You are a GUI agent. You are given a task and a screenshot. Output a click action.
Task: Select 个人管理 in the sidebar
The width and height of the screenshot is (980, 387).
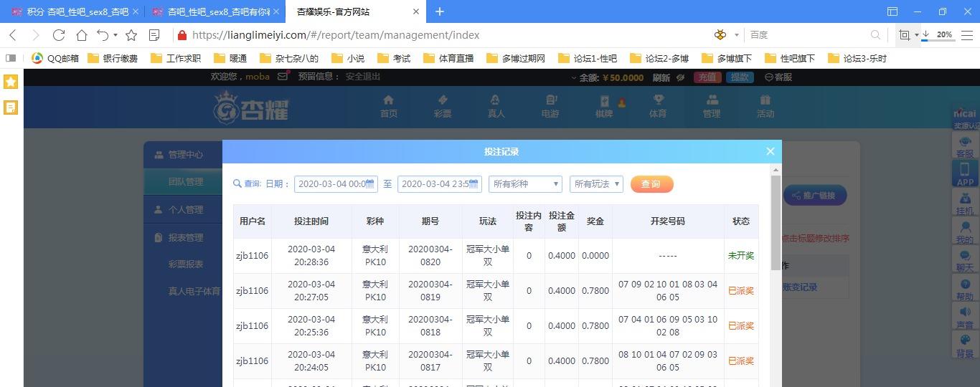183,209
